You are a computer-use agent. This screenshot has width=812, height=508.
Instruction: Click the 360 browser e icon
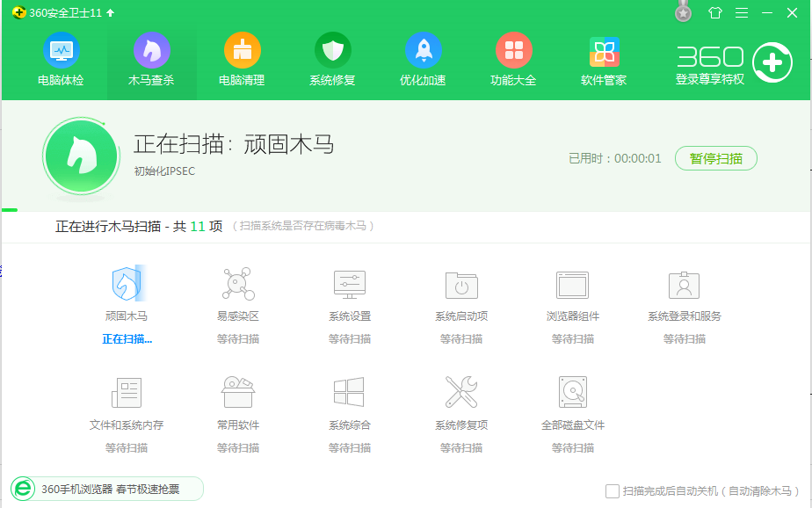tap(23, 489)
